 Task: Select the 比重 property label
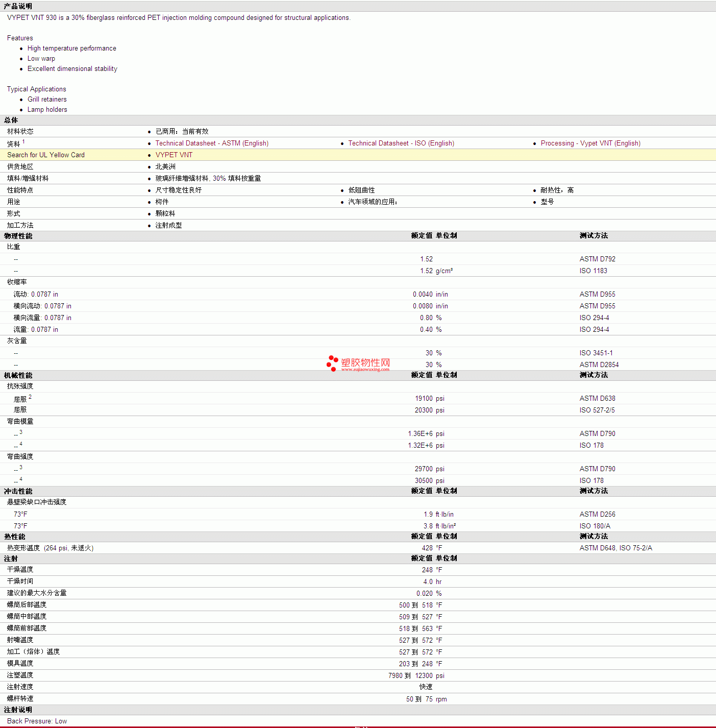point(14,247)
